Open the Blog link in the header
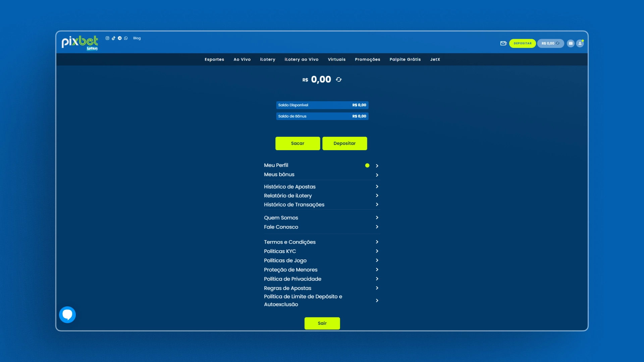Screen dimensions: 644x362 pos(137,38)
